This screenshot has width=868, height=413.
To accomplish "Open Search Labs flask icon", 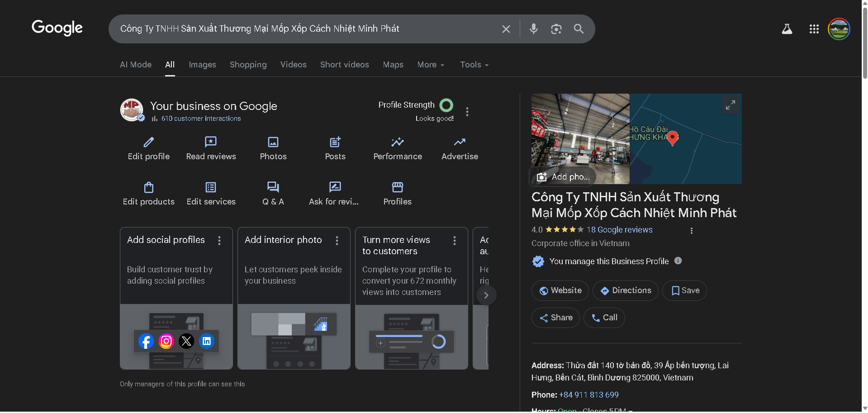I will point(787,29).
